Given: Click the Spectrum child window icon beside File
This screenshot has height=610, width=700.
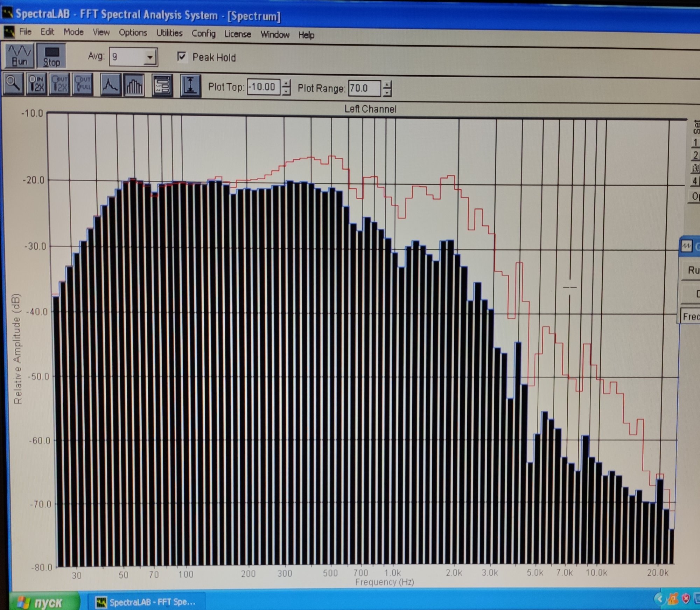Looking at the screenshot, I should [9, 32].
